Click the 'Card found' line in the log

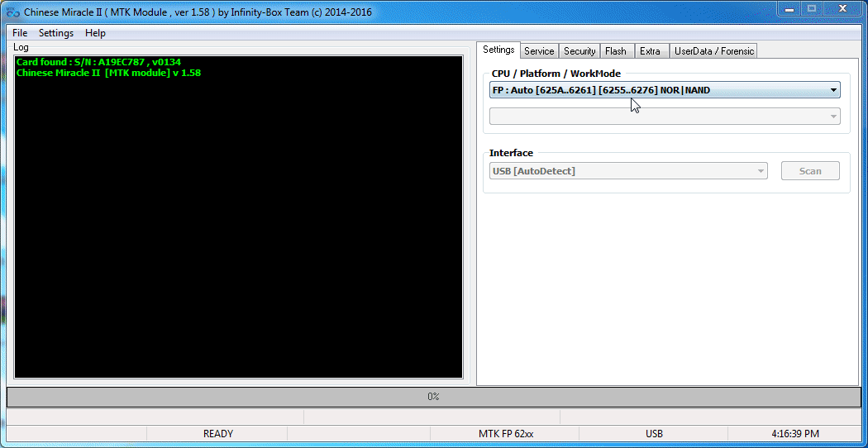tap(98, 62)
